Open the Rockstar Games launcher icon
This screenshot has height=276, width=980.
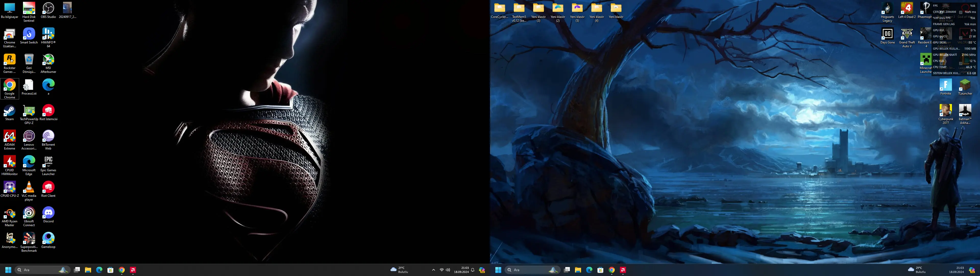pyautogui.click(x=9, y=64)
